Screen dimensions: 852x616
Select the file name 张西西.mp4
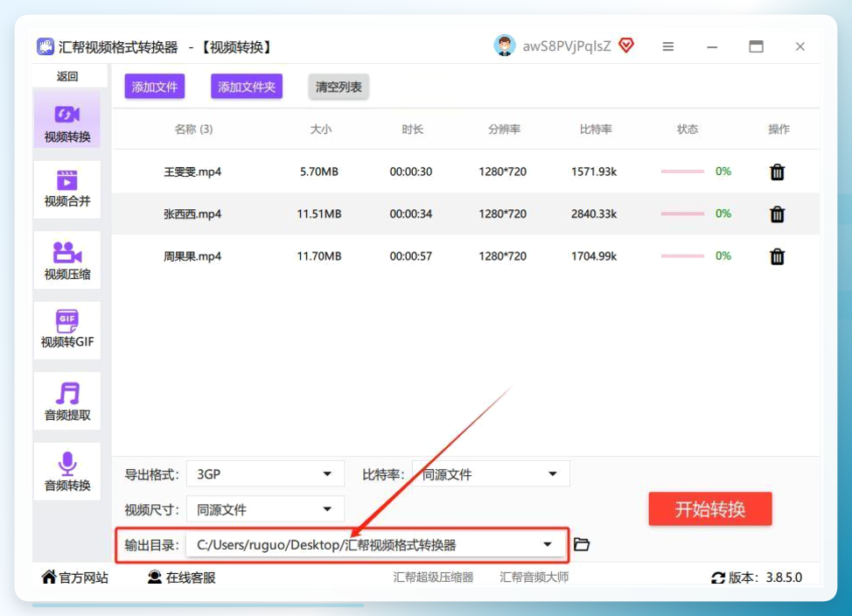click(192, 213)
